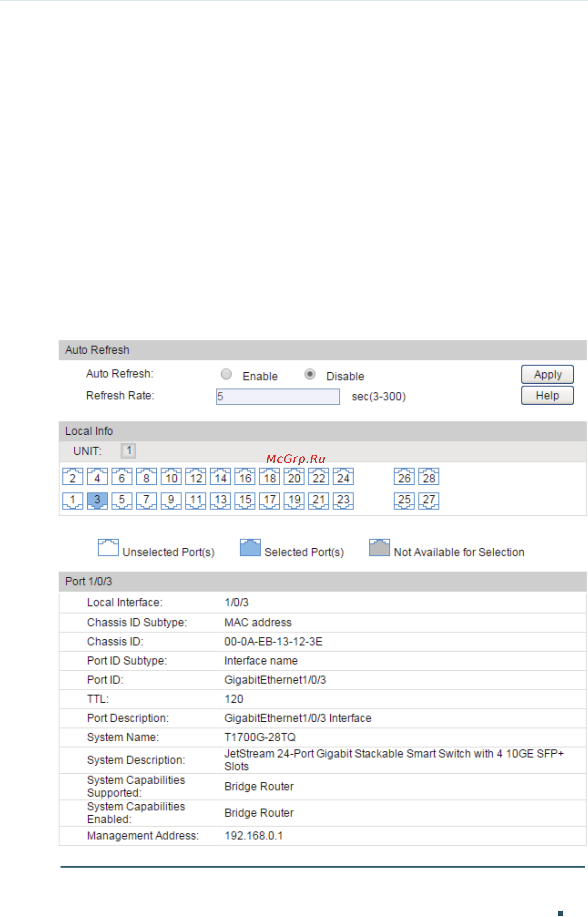588x917 pixels.
Task: Select port 7 icon
Action: [x=146, y=501]
